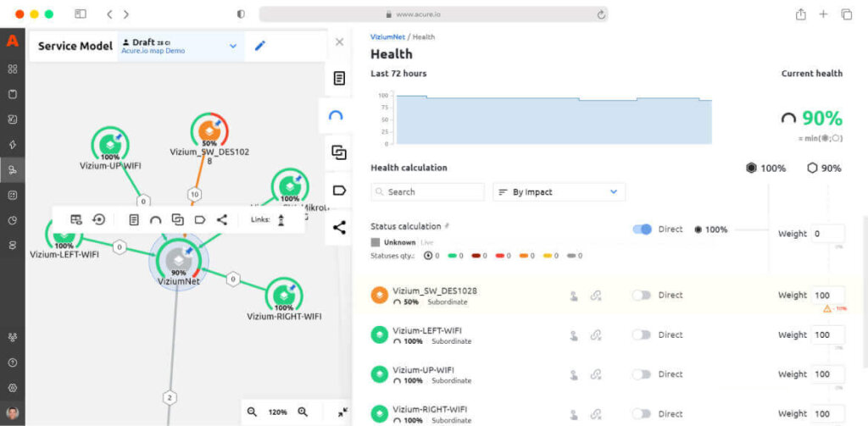868x426 pixels.
Task: Click the VizumNet central node
Action: click(x=178, y=261)
